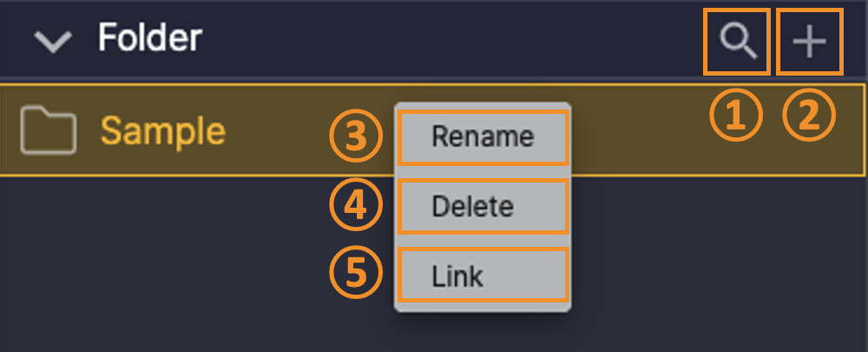Screen dimensions: 868x352
Task: Choose Delete from the context menu
Action: coord(473,207)
